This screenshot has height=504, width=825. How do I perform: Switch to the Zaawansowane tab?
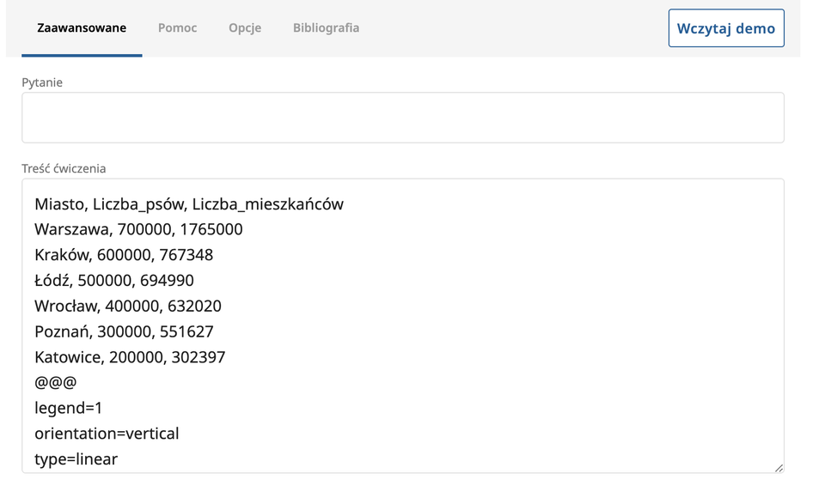82,27
